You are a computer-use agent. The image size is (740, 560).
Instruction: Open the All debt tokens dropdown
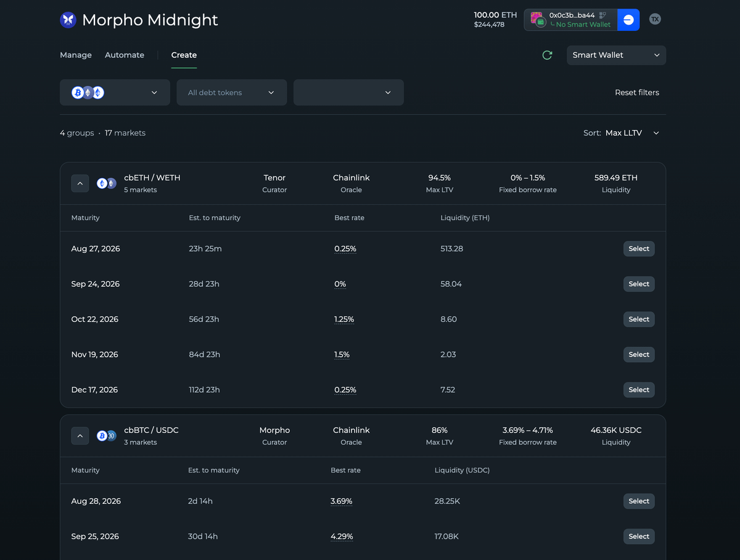[x=232, y=93]
